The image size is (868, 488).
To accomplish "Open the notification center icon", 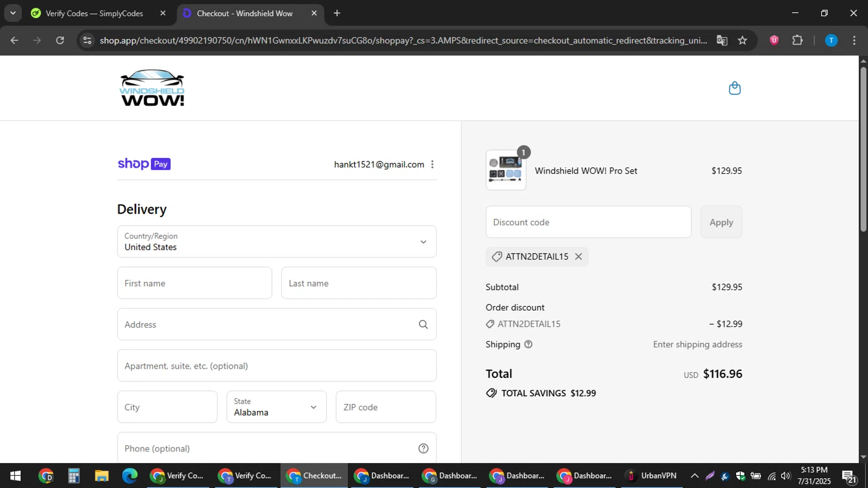I will (x=849, y=476).
